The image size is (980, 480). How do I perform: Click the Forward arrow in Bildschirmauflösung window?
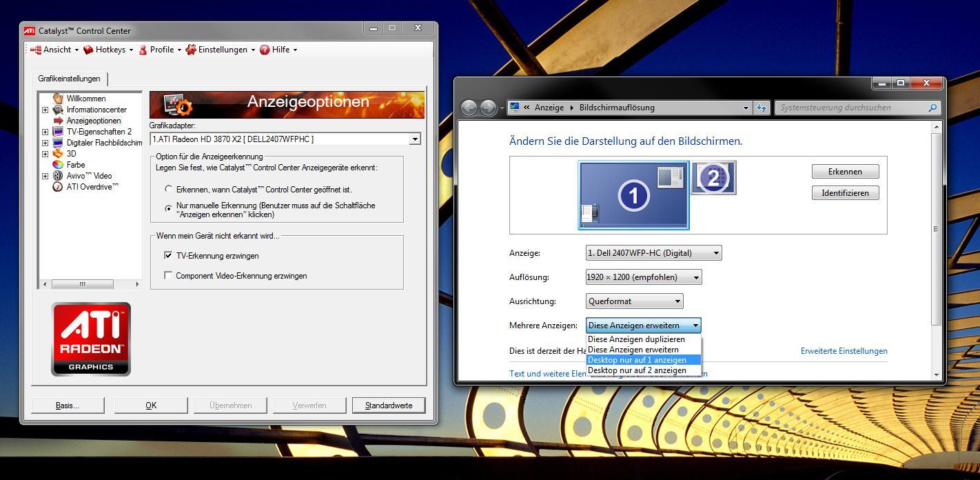coord(488,108)
